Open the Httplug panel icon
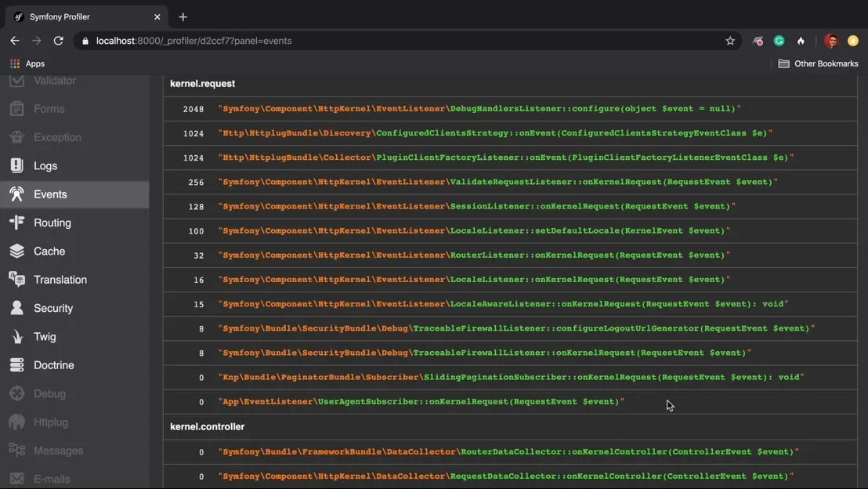 (x=16, y=422)
